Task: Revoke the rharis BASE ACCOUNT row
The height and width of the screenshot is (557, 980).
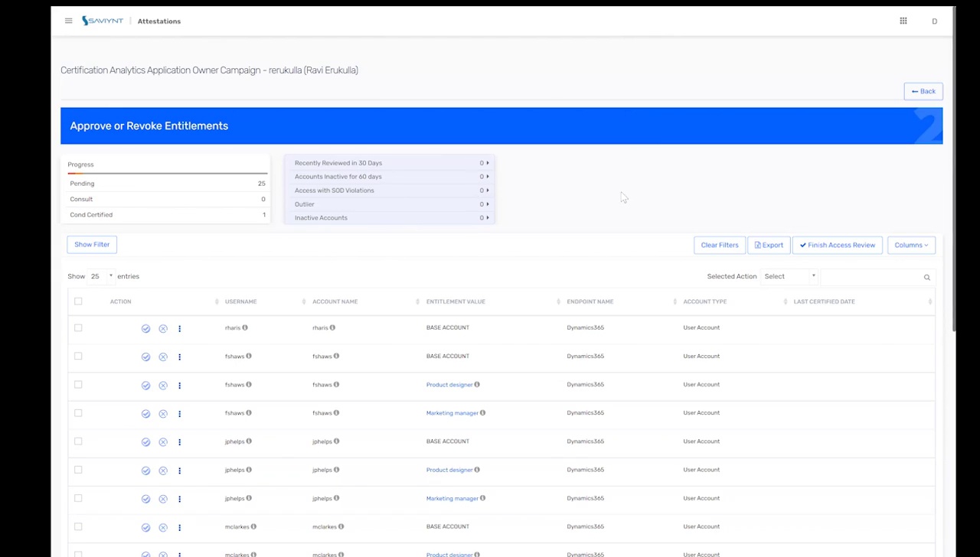Action: pyautogui.click(x=163, y=328)
